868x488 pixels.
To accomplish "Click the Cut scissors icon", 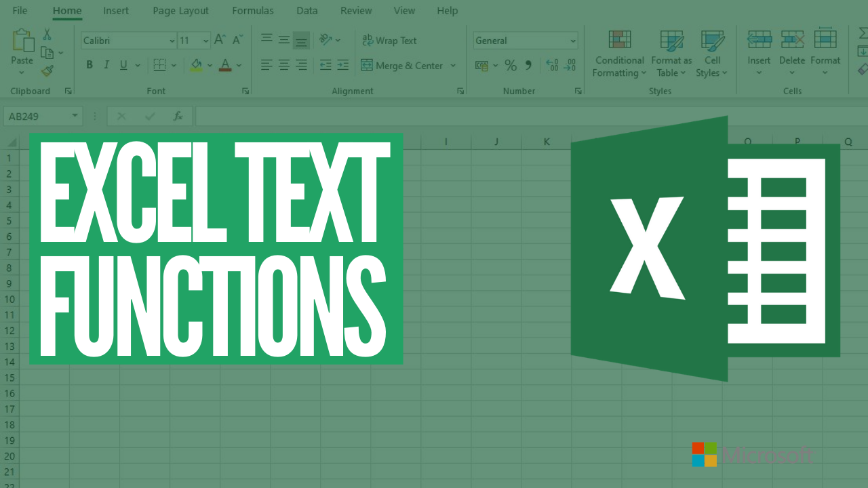I will tap(47, 35).
